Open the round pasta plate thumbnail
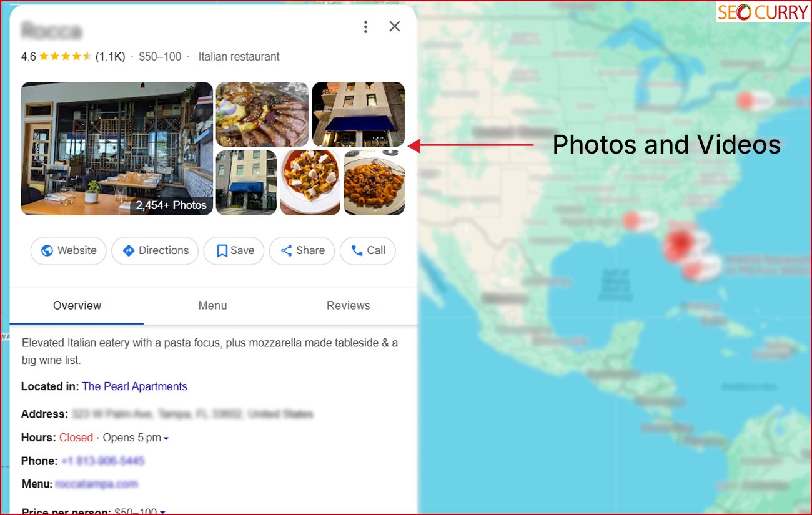812x515 pixels. click(310, 182)
